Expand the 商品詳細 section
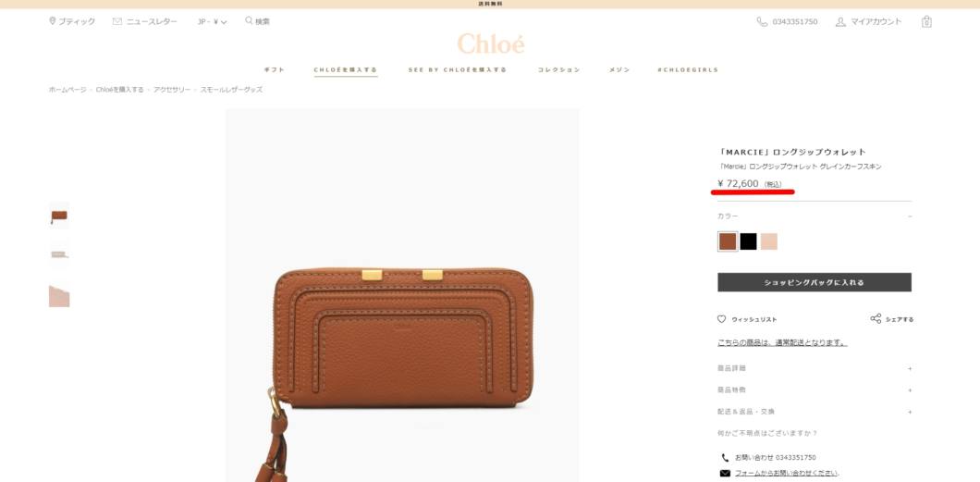This screenshot has height=482, width=980. [815, 369]
